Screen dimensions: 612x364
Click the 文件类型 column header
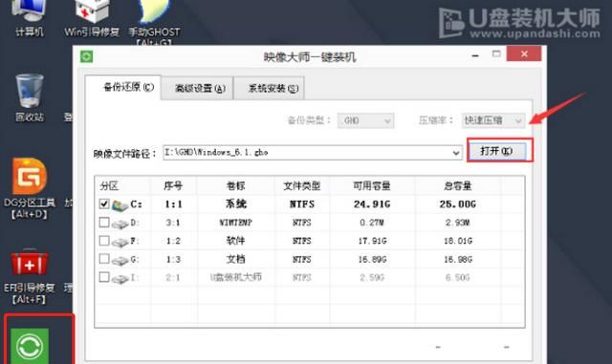(302, 185)
